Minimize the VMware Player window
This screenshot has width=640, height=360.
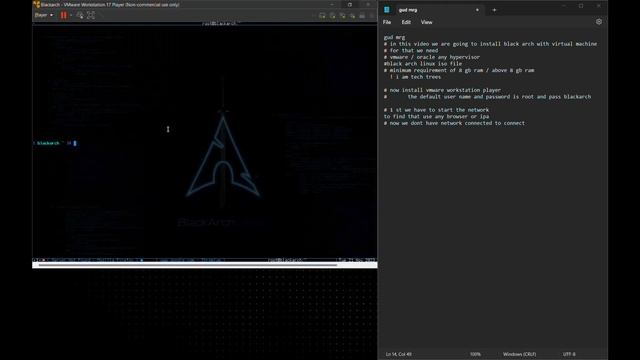point(332,5)
